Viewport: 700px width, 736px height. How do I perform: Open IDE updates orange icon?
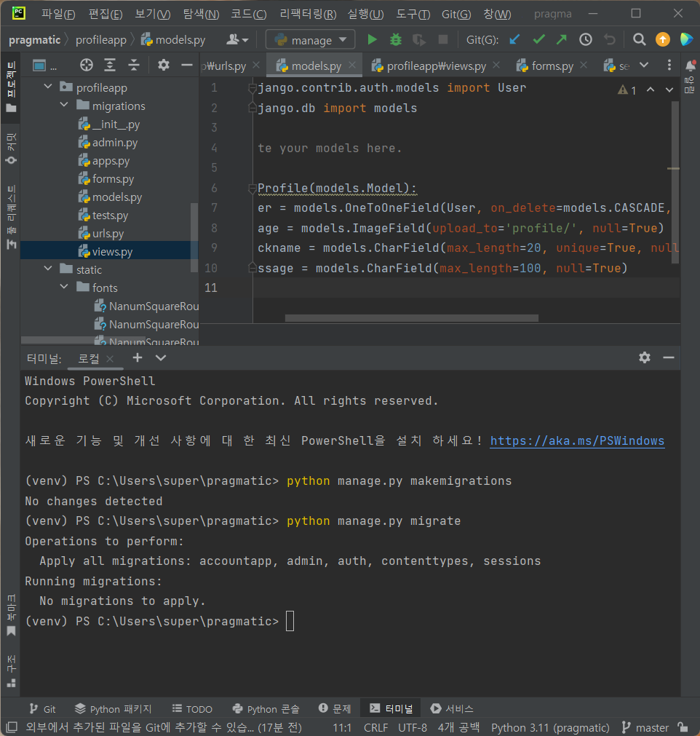[662, 39]
